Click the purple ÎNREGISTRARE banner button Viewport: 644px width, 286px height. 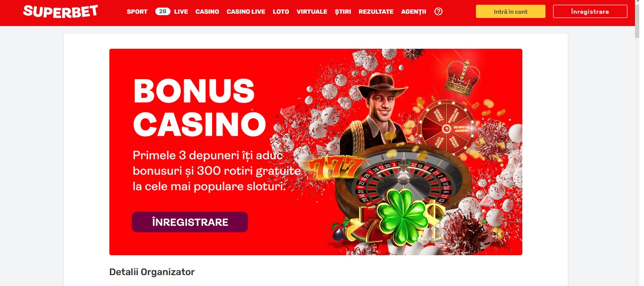coord(190,222)
